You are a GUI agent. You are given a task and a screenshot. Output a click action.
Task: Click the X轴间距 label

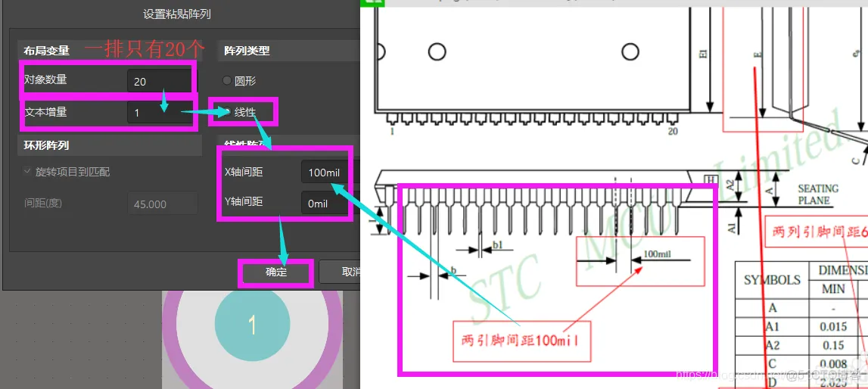pyautogui.click(x=244, y=172)
